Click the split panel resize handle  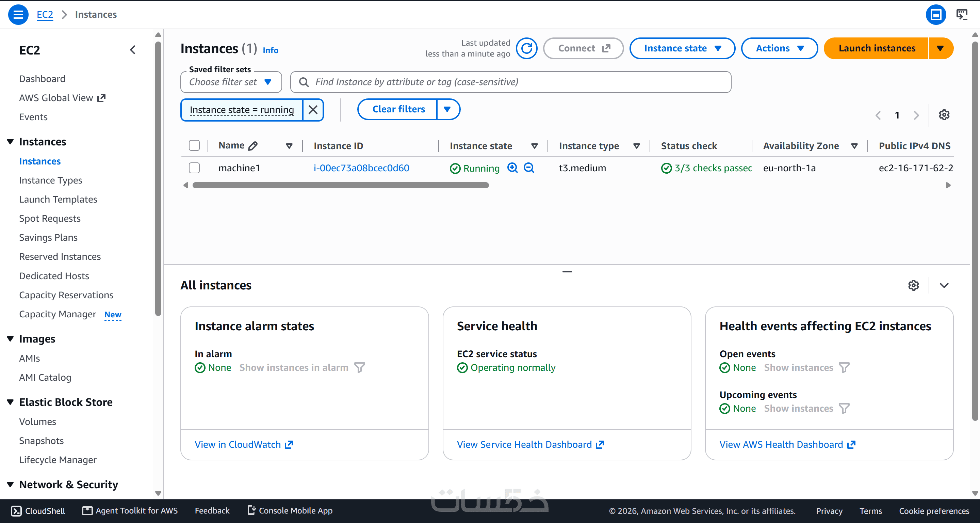[567, 271]
